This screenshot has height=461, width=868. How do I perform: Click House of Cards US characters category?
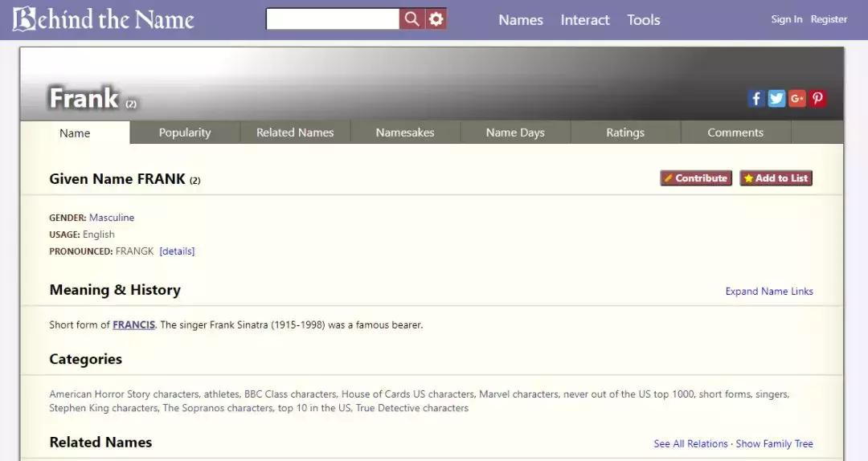tap(407, 394)
